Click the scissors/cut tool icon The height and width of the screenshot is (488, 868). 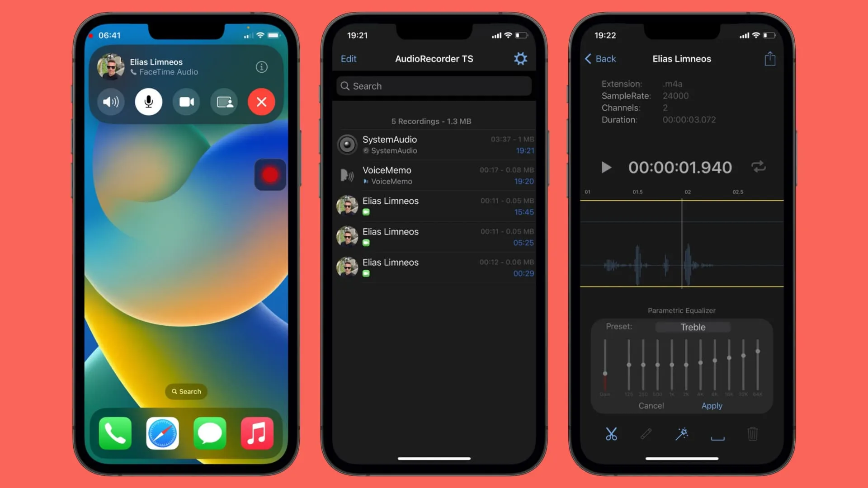tap(611, 434)
